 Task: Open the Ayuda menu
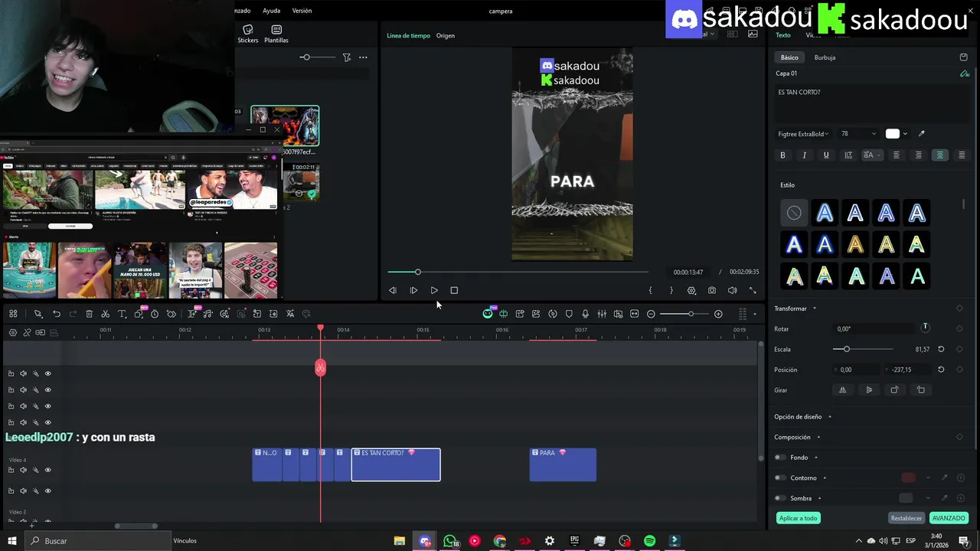tap(271, 11)
